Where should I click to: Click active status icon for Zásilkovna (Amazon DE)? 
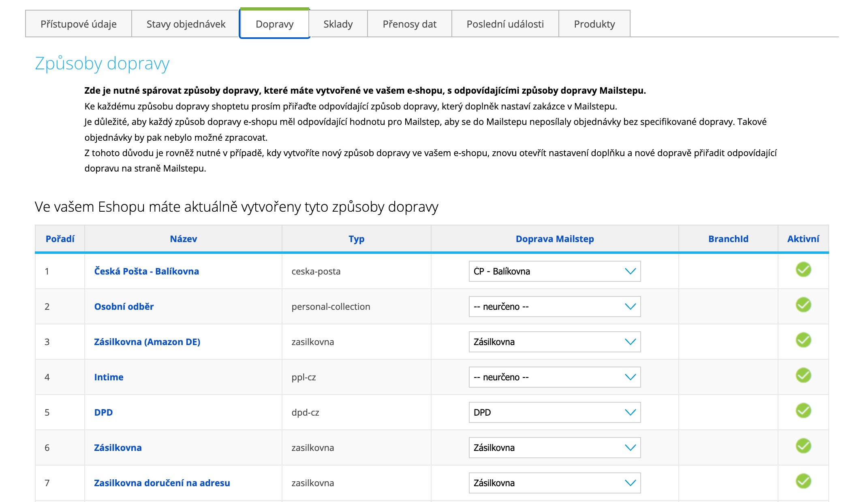(803, 340)
